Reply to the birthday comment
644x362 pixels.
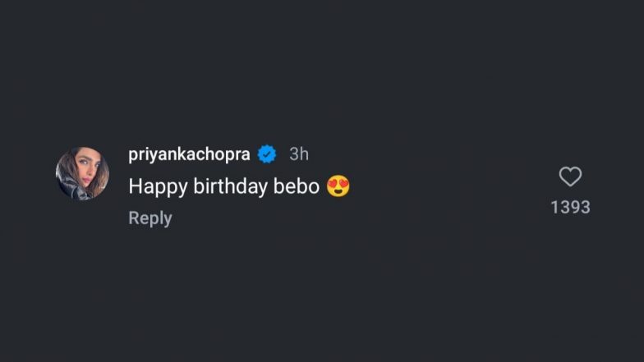(x=150, y=218)
